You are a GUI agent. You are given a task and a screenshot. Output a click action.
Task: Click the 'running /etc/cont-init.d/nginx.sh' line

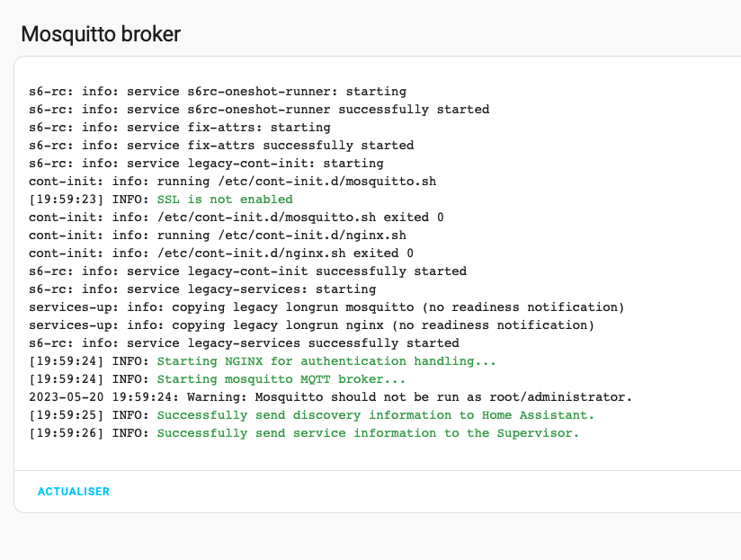218,236
